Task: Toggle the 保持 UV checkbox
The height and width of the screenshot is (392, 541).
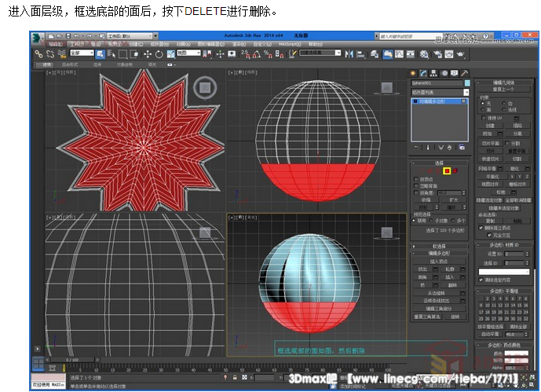Action: point(484,118)
